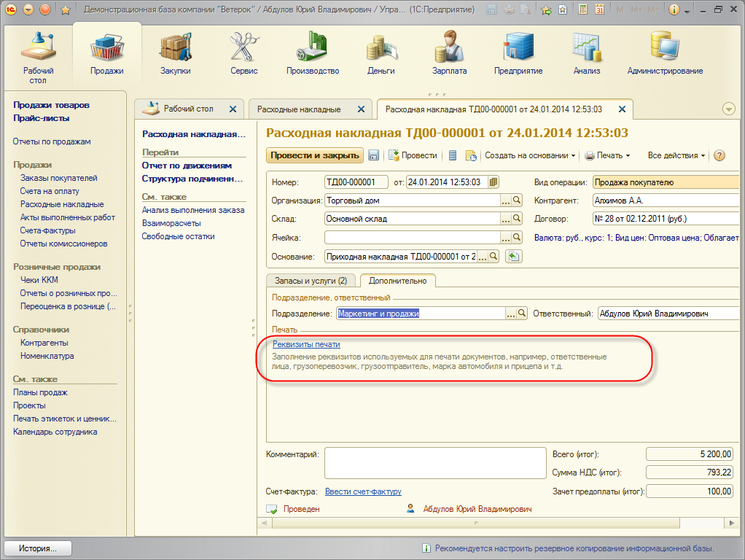
Task: Open the favorites list page icon
Action: coord(563,9)
